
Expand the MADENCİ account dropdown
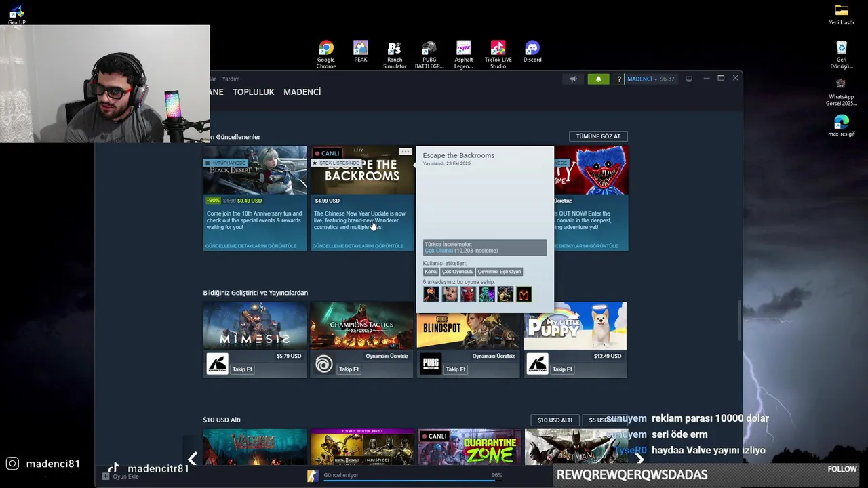pyautogui.click(x=641, y=79)
